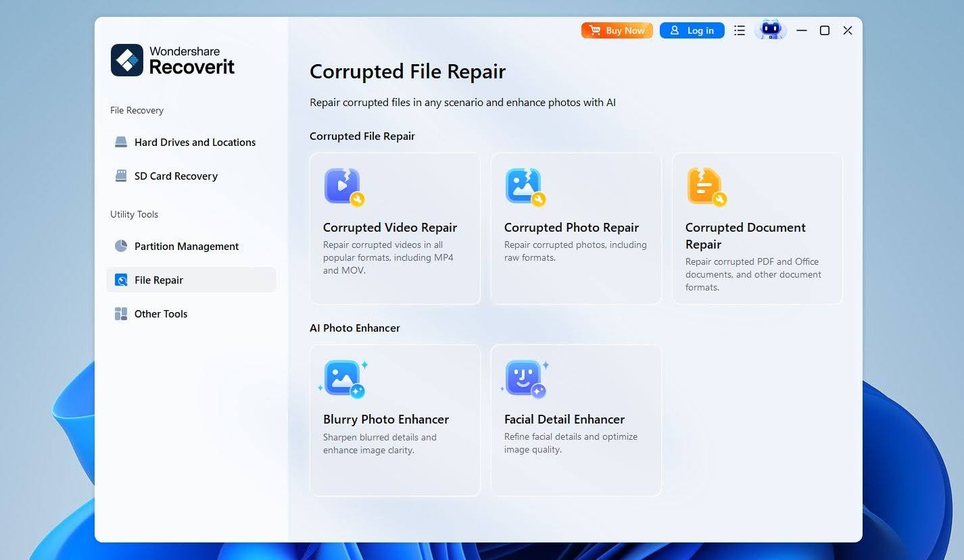The width and height of the screenshot is (964, 560).
Task: Choose the Corrupted Document Repair title
Action: coord(746,236)
